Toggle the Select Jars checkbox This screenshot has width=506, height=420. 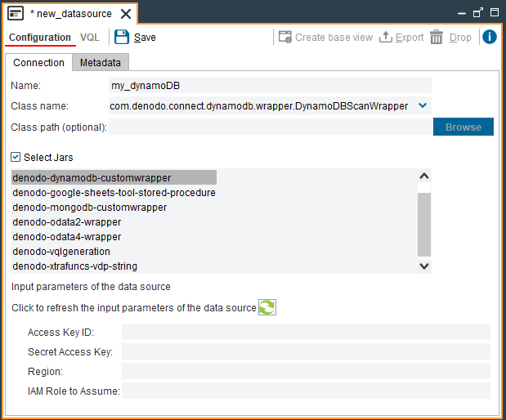click(16, 157)
